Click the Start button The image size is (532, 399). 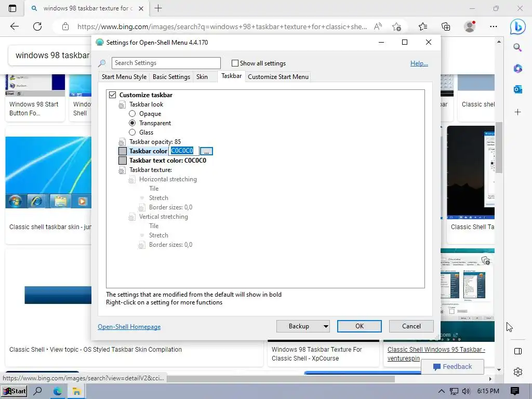(14, 391)
